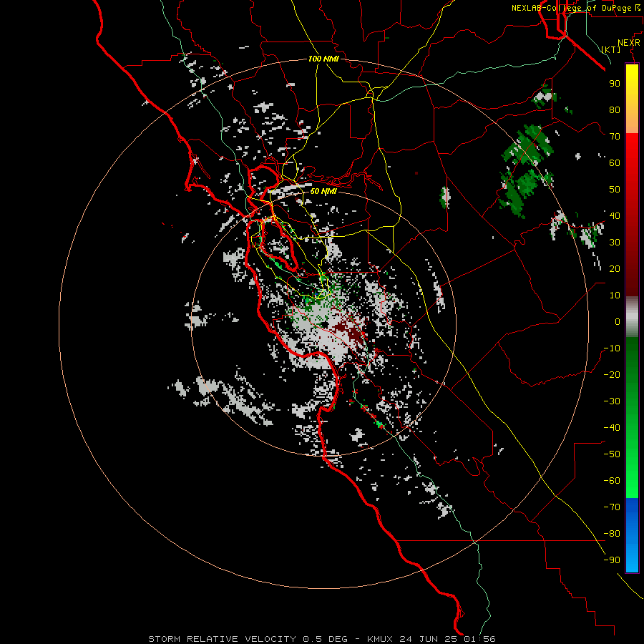
Task: Pick the gray zero-velocity segment of color bar
Action: [632, 317]
